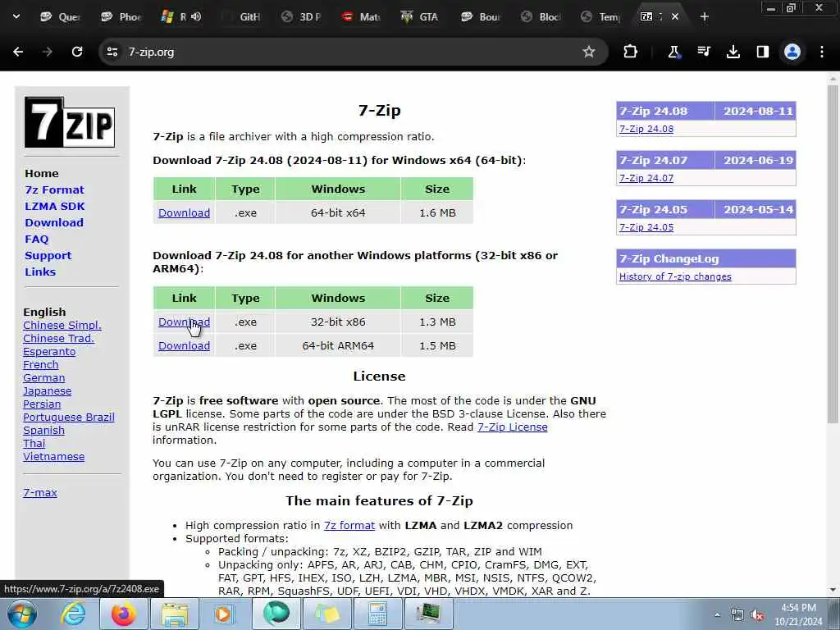This screenshot has height=630, width=840.
Task: Open the LZMA SDK sidebar link
Action: point(55,206)
